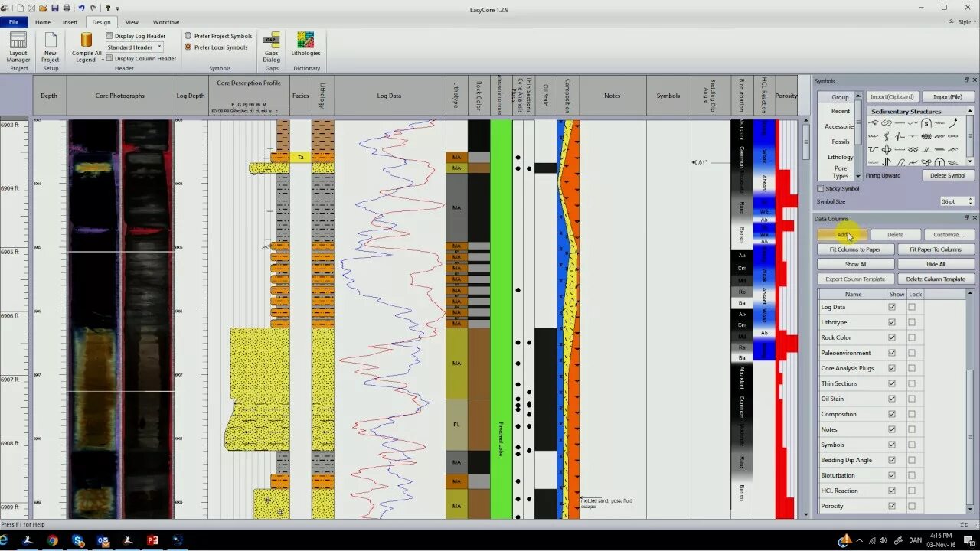Click the Customize... button
The height and width of the screenshot is (551, 980).
tap(949, 234)
